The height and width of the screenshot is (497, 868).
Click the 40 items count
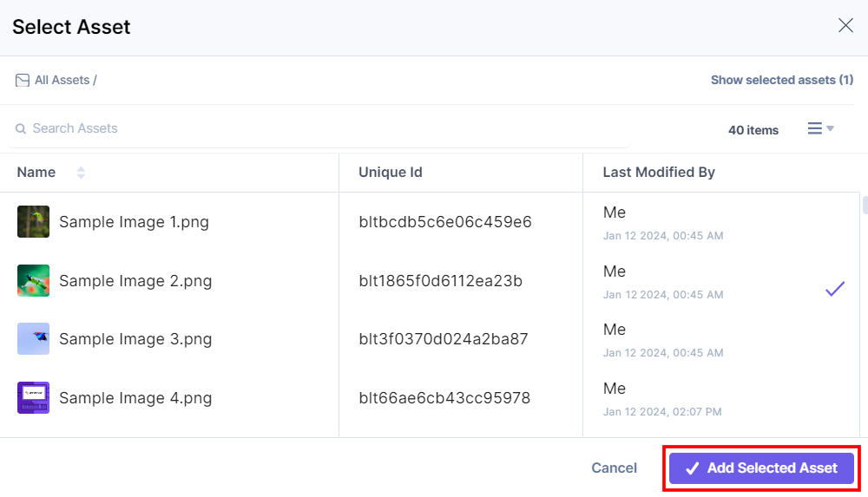click(x=753, y=130)
